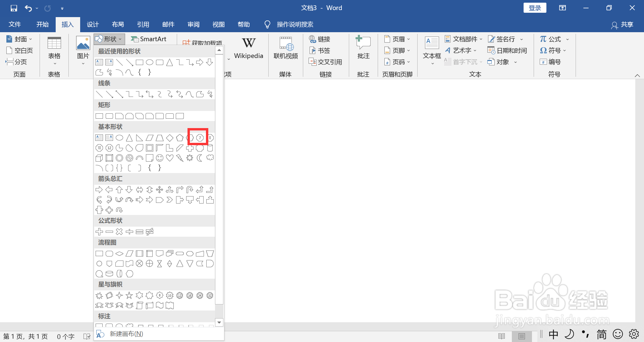Switch to the 设计 Design tab
The image size is (644, 342).
(x=93, y=24)
